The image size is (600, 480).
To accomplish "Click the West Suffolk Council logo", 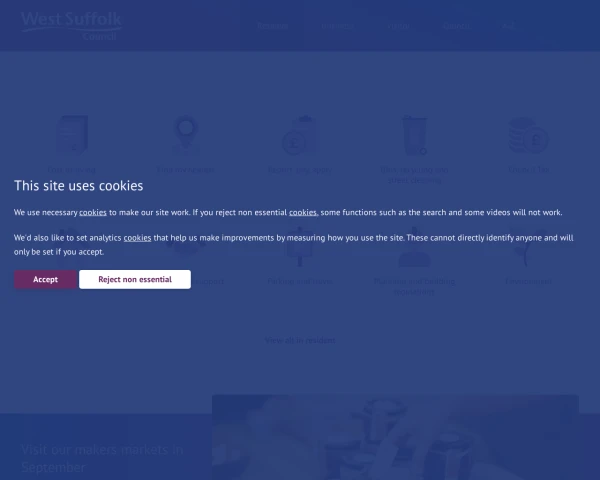I will [x=72, y=26].
